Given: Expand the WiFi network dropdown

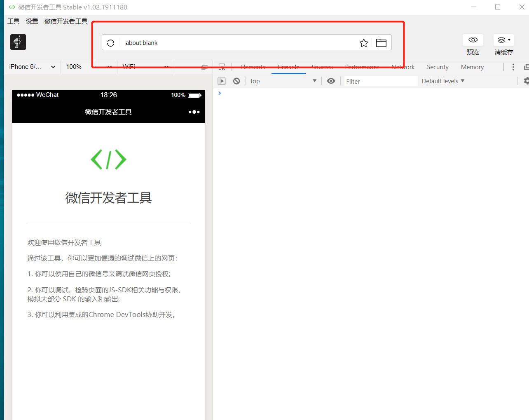Looking at the screenshot, I should click(145, 67).
